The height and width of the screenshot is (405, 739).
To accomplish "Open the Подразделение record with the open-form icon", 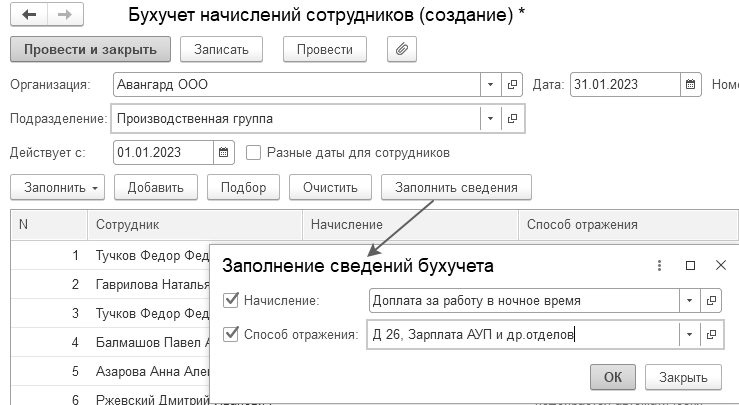I will point(512,119).
